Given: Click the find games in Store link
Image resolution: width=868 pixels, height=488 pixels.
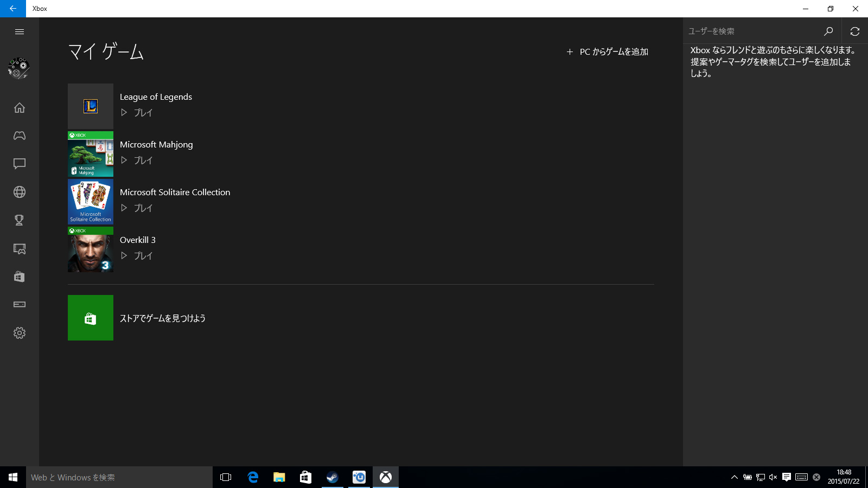Looking at the screenshot, I should [163, 318].
